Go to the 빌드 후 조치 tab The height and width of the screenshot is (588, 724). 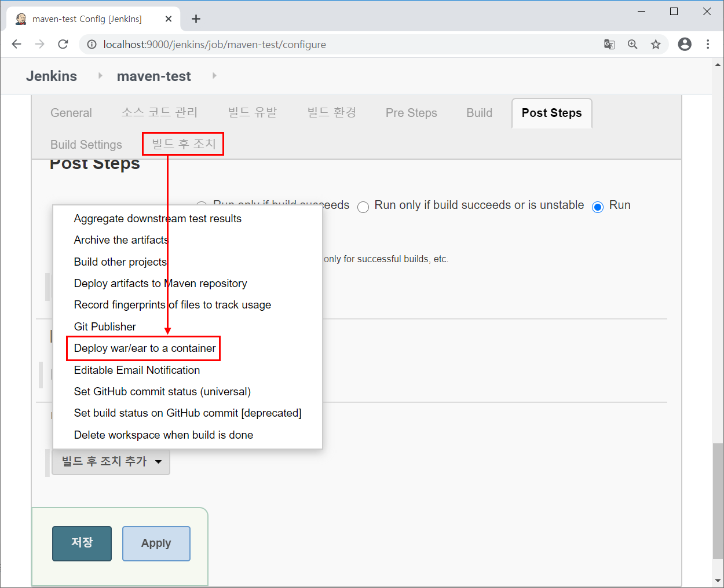pos(184,144)
